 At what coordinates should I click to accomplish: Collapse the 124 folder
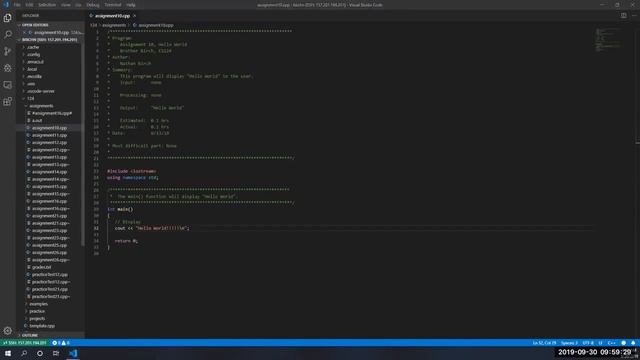tap(31, 98)
